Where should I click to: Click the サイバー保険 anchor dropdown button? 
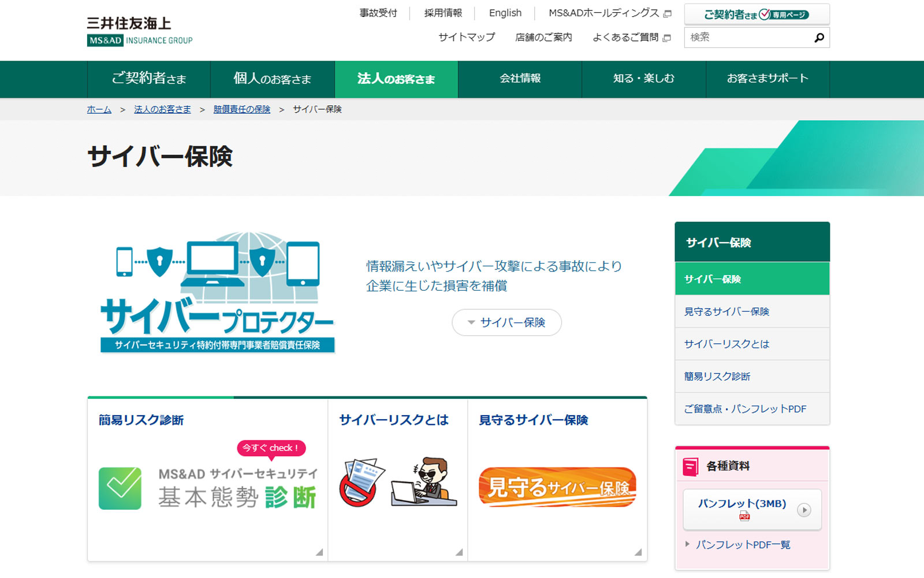click(506, 323)
